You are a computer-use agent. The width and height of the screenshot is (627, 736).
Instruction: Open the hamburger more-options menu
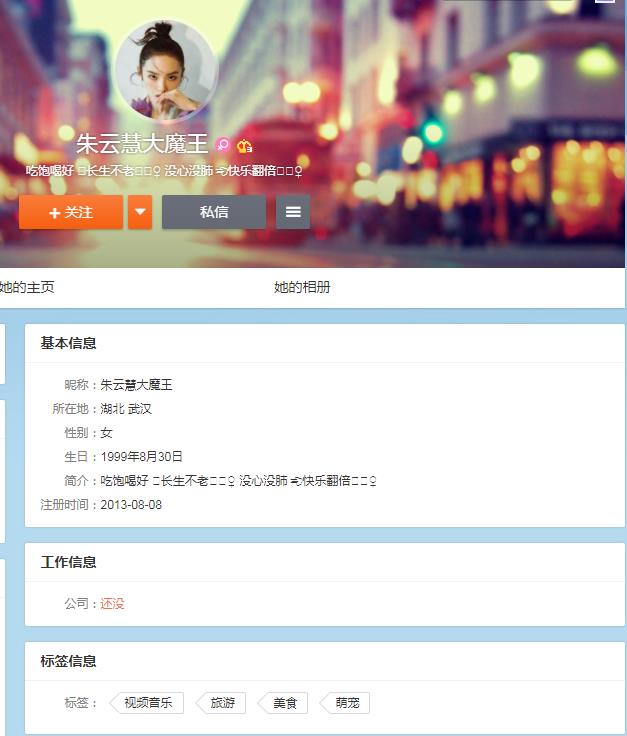(x=293, y=212)
